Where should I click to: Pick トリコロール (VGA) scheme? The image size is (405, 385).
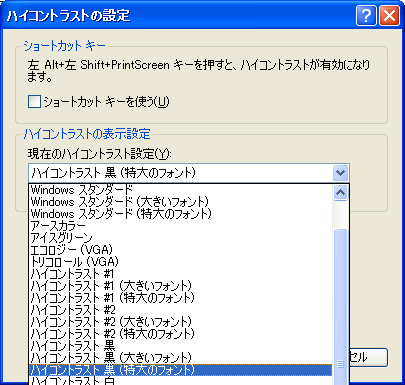click(x=180, y=262)
